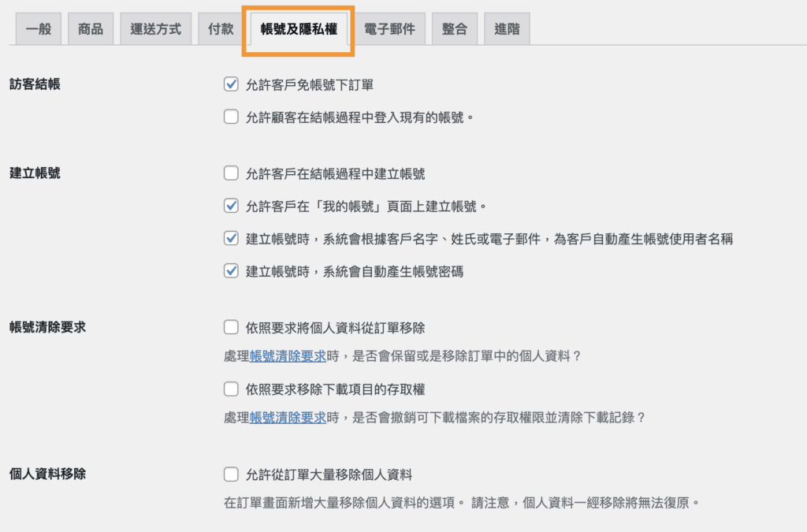The image size is (807, 532).
Task: Open the 商品 settings tab
Action: (91, 28)
